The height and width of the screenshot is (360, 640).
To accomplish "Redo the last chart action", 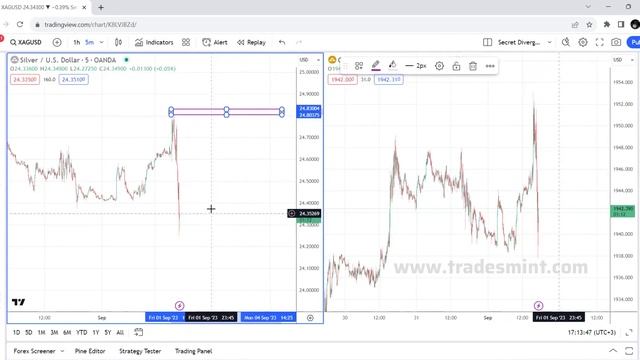I will coord(299,42).
